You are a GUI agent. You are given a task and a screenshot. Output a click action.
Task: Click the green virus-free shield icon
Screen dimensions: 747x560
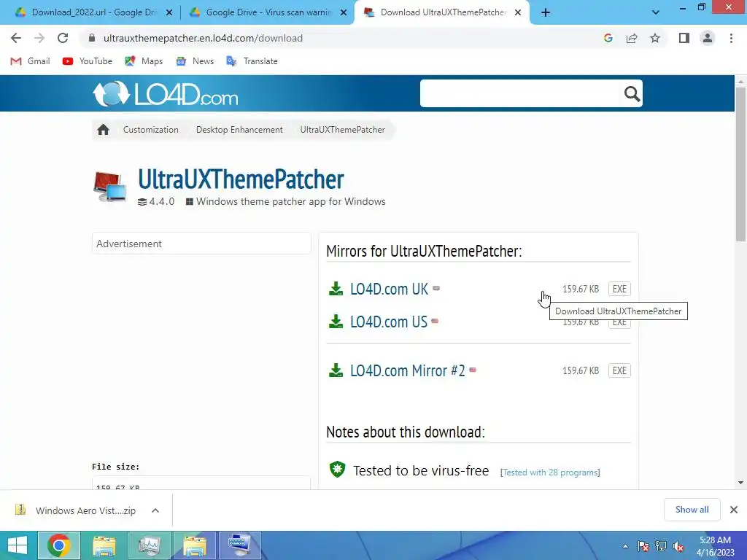click(x=337, y=470)
